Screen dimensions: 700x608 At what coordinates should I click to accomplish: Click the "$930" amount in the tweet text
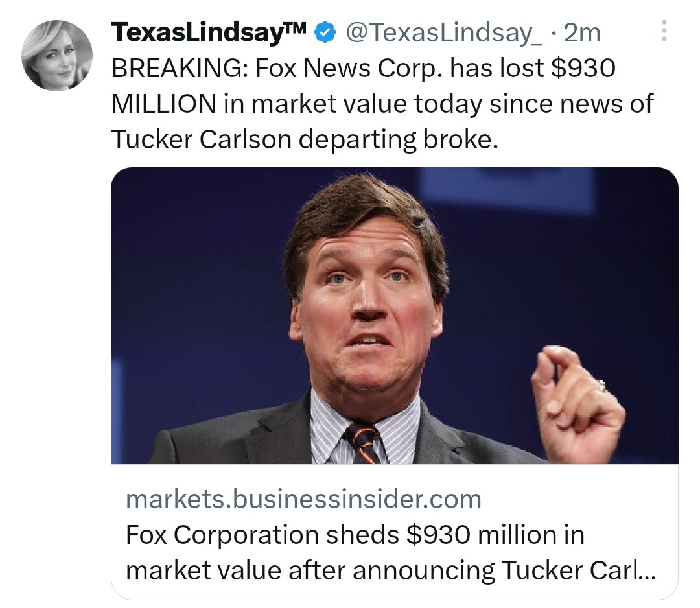(x=581, y=69)
